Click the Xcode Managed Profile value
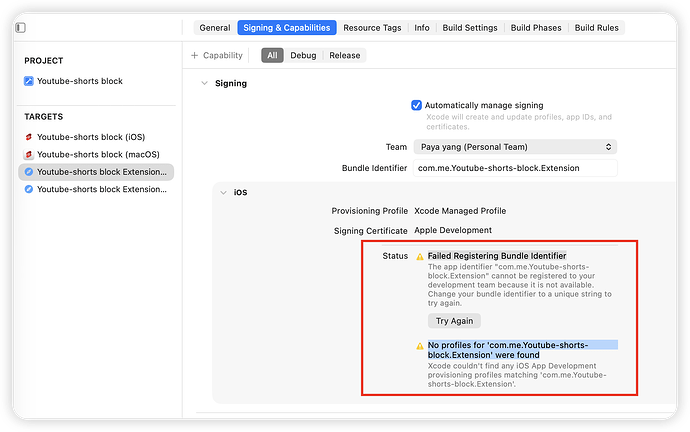The width and height of the screenshot is (690, 432). click(460, 211)
